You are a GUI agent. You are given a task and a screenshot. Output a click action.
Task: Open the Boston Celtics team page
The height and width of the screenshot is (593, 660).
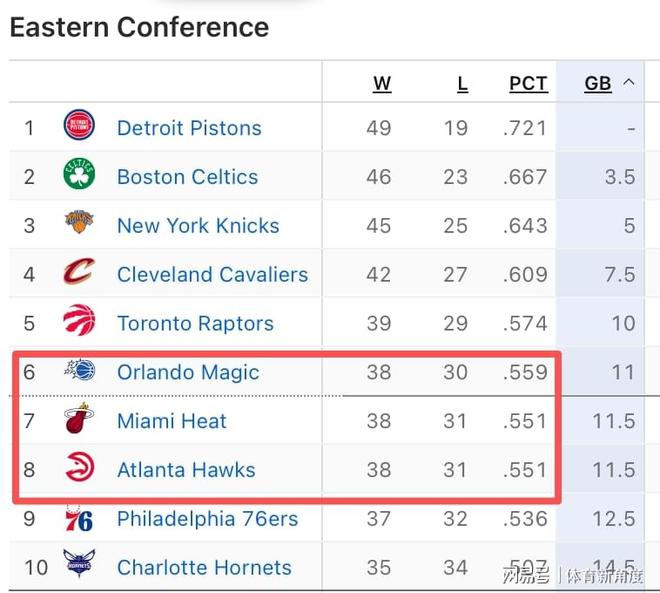[187, 177]
